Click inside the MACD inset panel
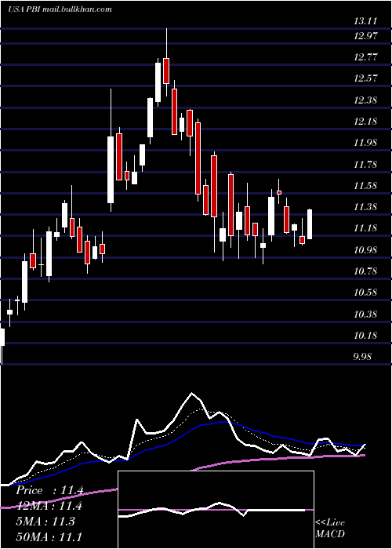 tap(216, 510)
